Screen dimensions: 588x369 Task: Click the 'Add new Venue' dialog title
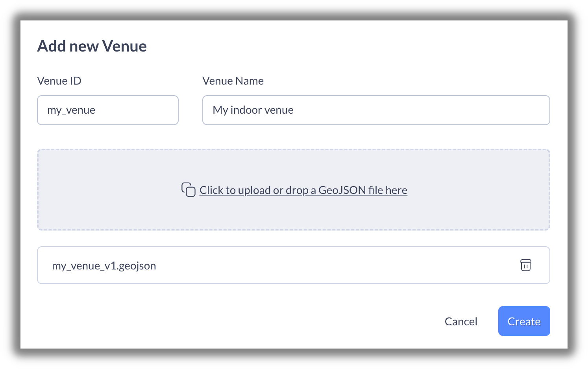click(92, 46)
